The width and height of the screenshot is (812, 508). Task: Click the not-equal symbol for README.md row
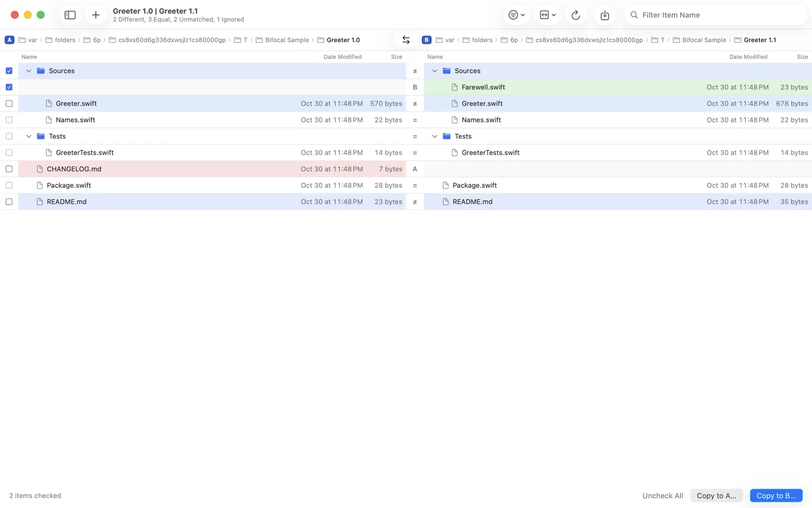tap(415, 202)
